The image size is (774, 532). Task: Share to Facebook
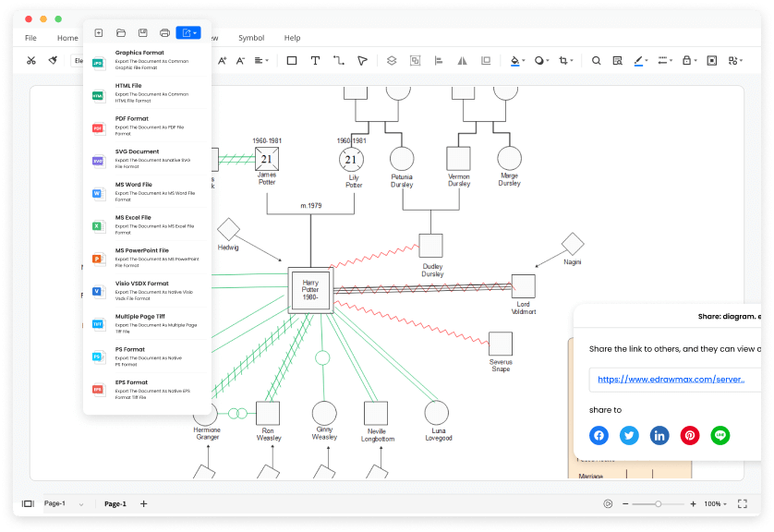599,435
